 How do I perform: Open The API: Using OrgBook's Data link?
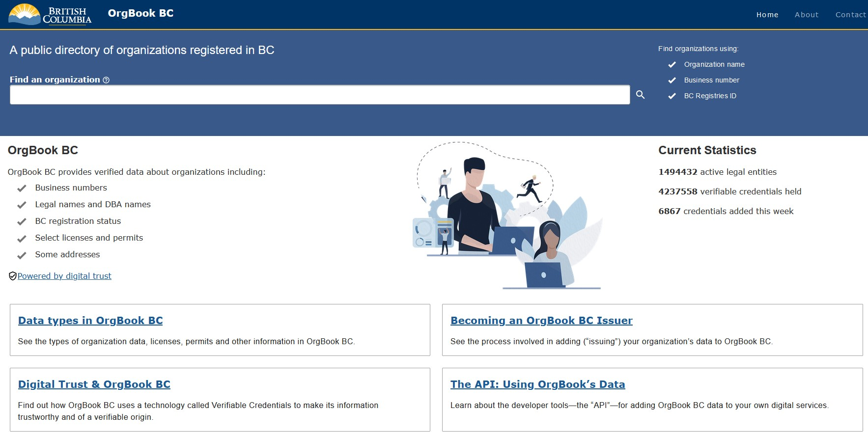click(x=538, y=384)
